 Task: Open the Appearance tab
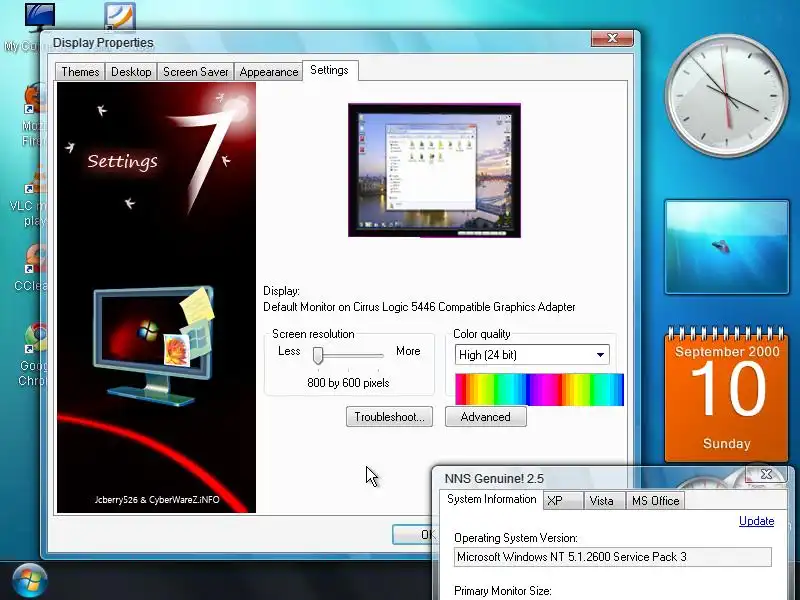268,71
